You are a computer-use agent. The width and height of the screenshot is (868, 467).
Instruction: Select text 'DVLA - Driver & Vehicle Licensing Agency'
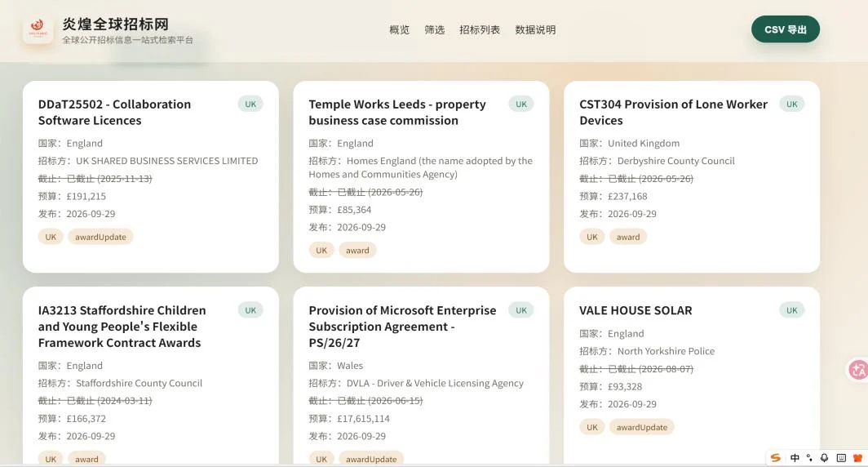[435, 384]
